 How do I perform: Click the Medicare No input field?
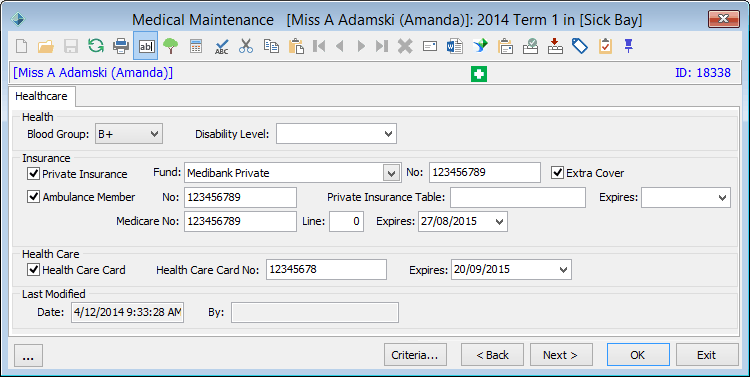click(240, 222)
